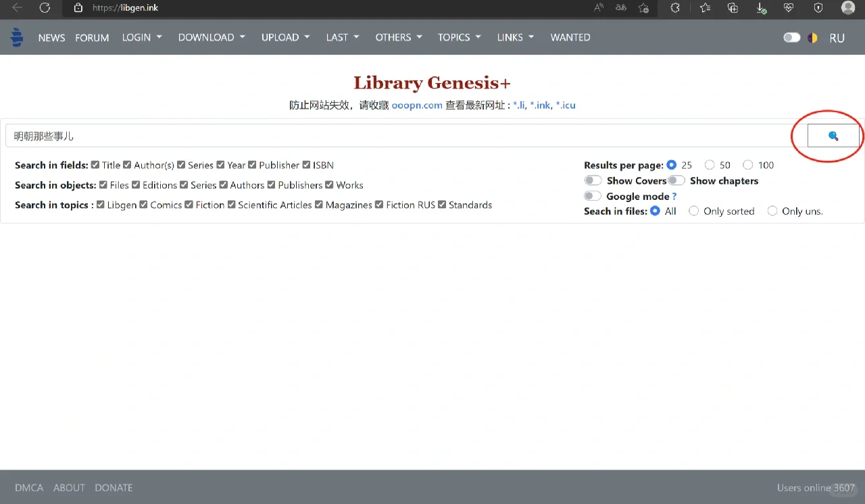The width and height of the screenshot is (865, 504).
Task: Expand the LINKS dropdown menu
Action: 516,37
